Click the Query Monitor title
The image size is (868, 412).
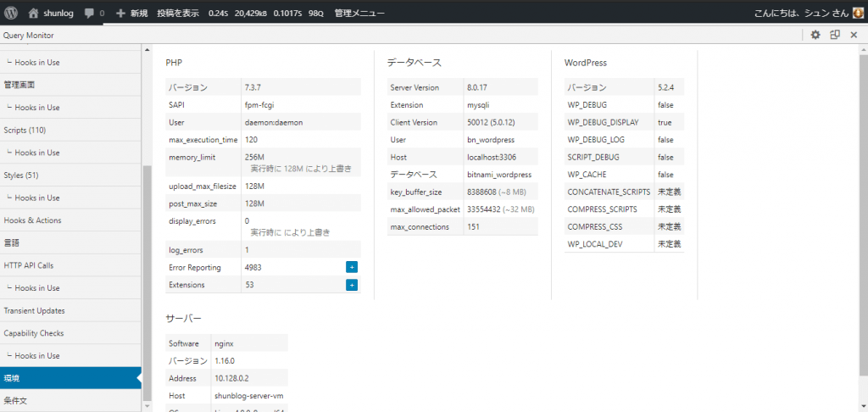pos(28,36)
